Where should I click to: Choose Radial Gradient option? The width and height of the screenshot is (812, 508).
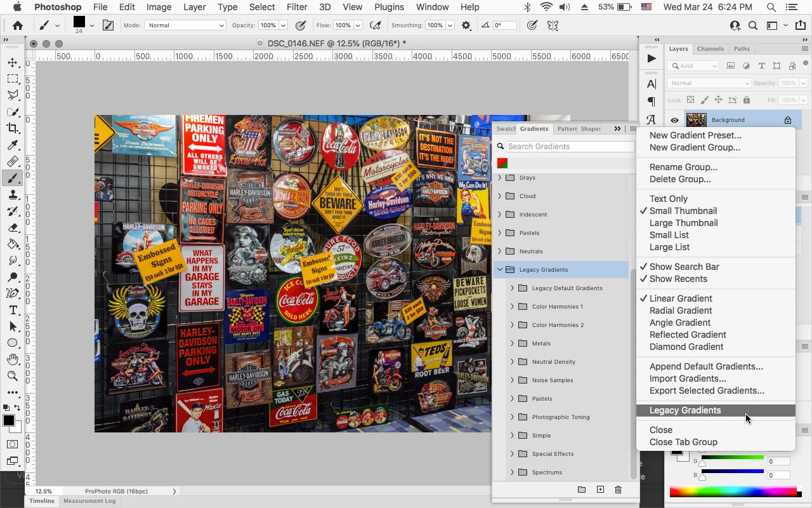681,311
